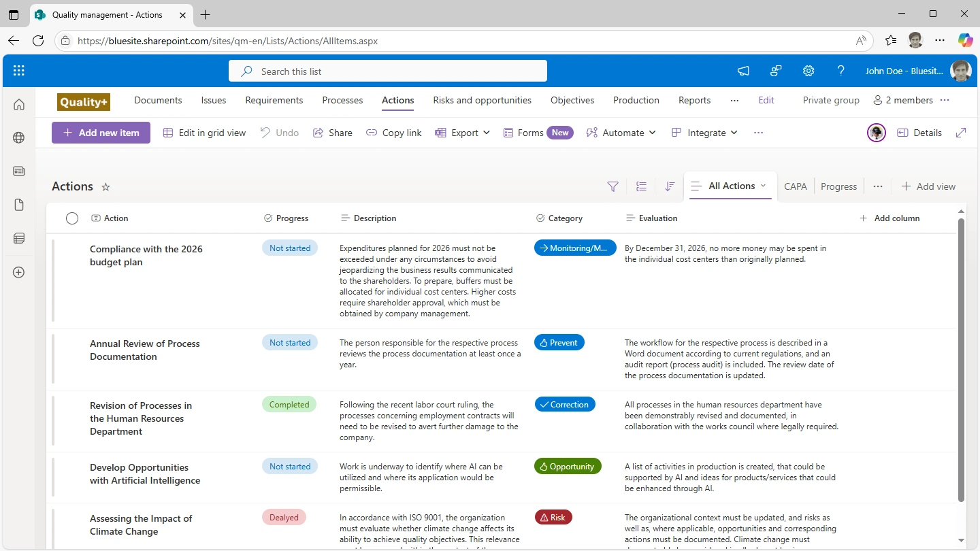The image size is (980, 551).
Task: Open a new browser tab
Action: point(206,14)
